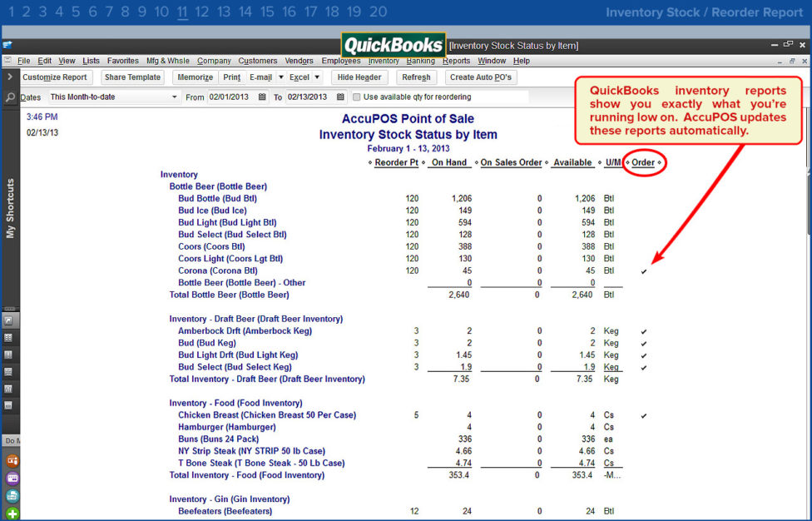The height and width of the screenshot is (521, 812).
Task: Refresh the report
Action: 416,77
